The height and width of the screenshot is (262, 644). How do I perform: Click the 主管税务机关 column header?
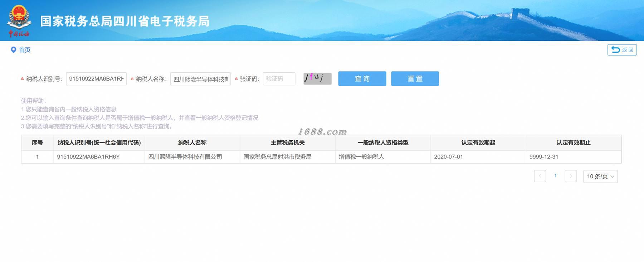coord(288,142)
